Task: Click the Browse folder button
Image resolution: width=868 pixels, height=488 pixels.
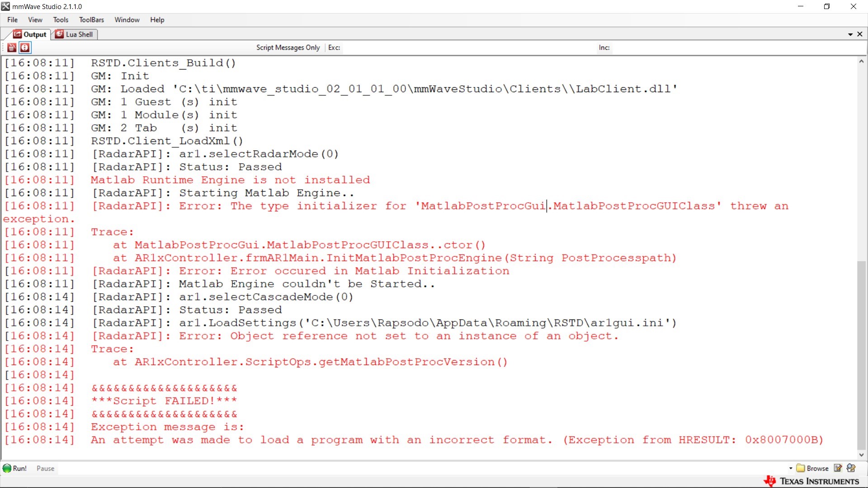Action: pyautogui.click(x=812, y=469)
